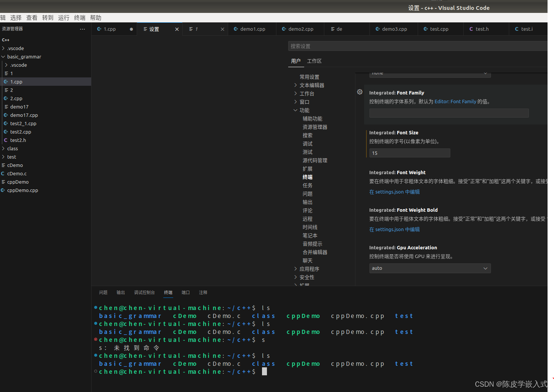Open the 注释 panel tab

[x=203, y=293]
